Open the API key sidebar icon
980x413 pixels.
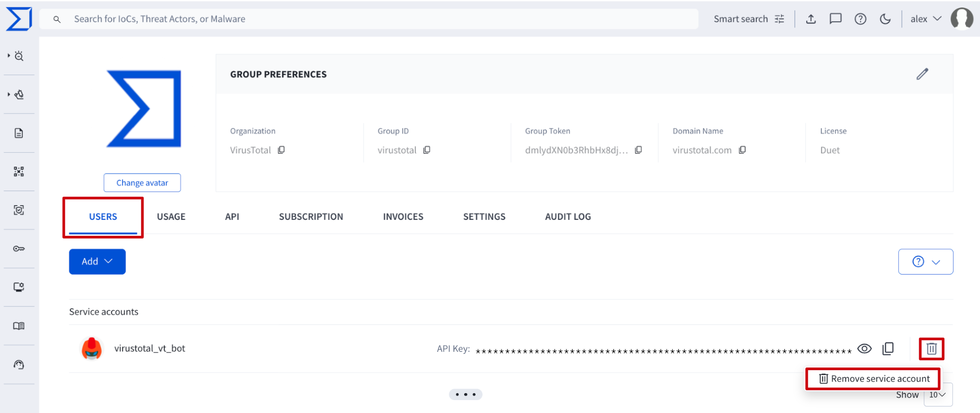coord(19,249)
